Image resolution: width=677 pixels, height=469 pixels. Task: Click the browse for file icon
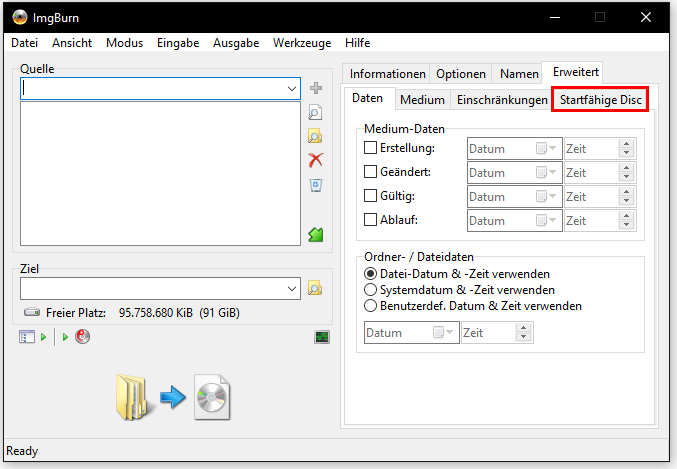[315, 113]
